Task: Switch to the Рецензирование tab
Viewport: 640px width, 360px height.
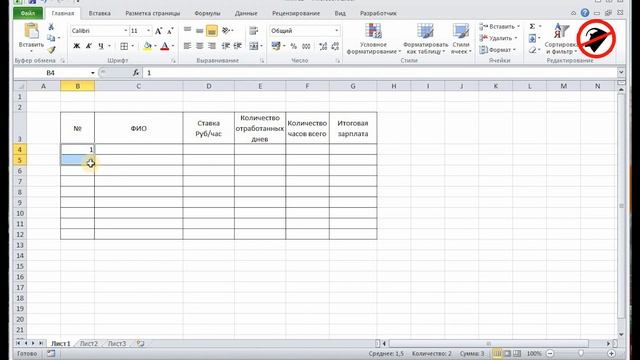Action: 296,13
